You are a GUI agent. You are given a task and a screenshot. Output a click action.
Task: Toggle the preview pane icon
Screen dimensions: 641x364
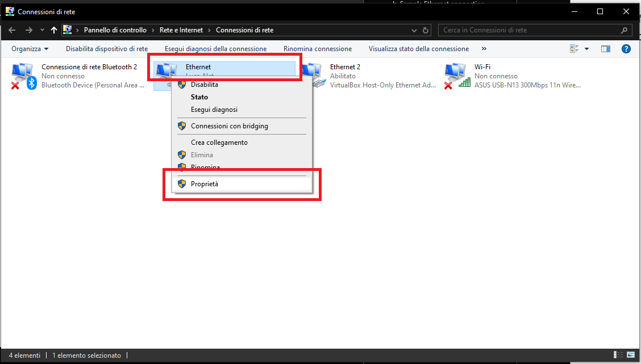606,49
